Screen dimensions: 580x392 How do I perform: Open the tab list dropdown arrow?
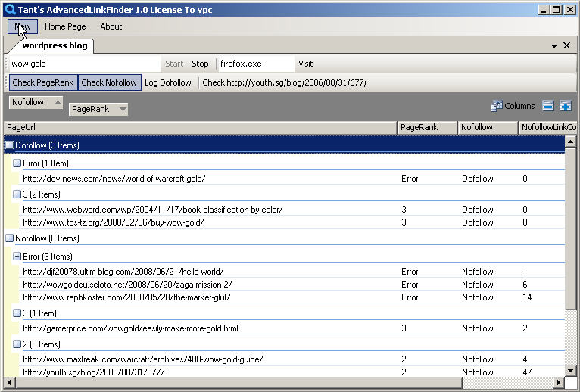[x=554, y=46]
